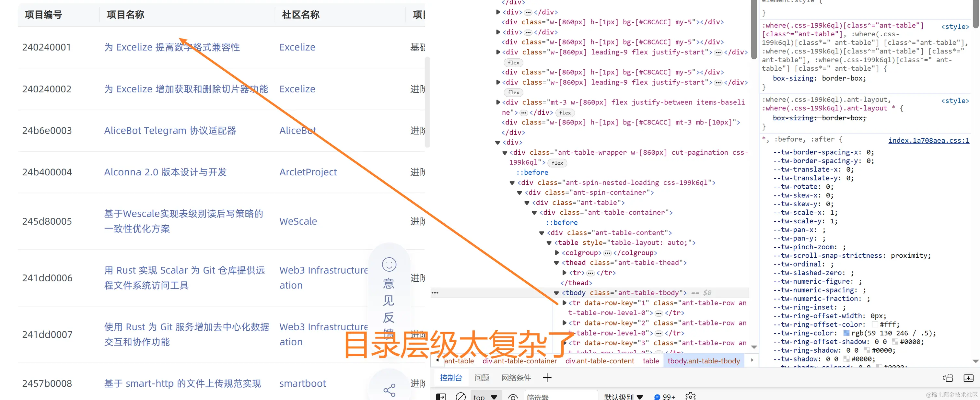The image size is (980, 400).
Task: Switch to the 网络条件 tab
Action: pyautogui.click(x=516, y=378)
